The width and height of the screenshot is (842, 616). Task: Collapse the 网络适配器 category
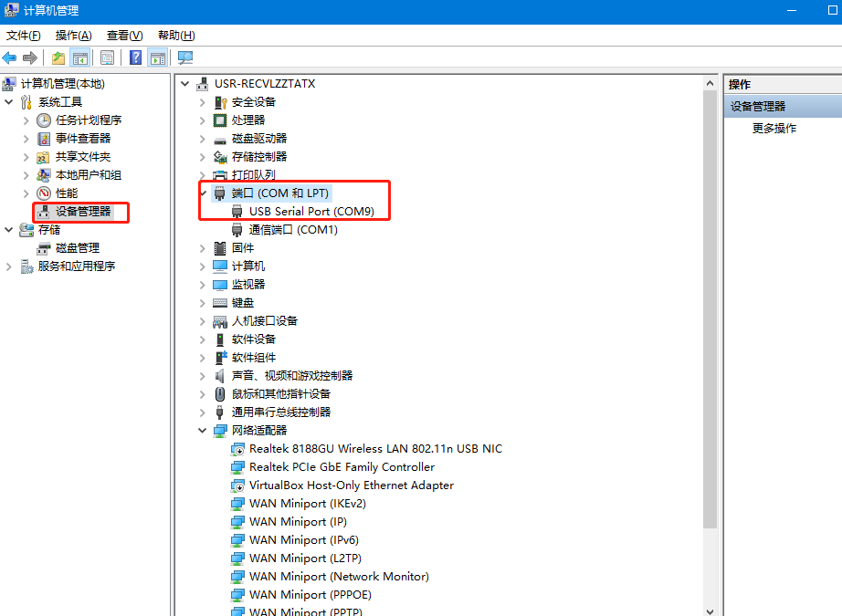tap(203, 430)
